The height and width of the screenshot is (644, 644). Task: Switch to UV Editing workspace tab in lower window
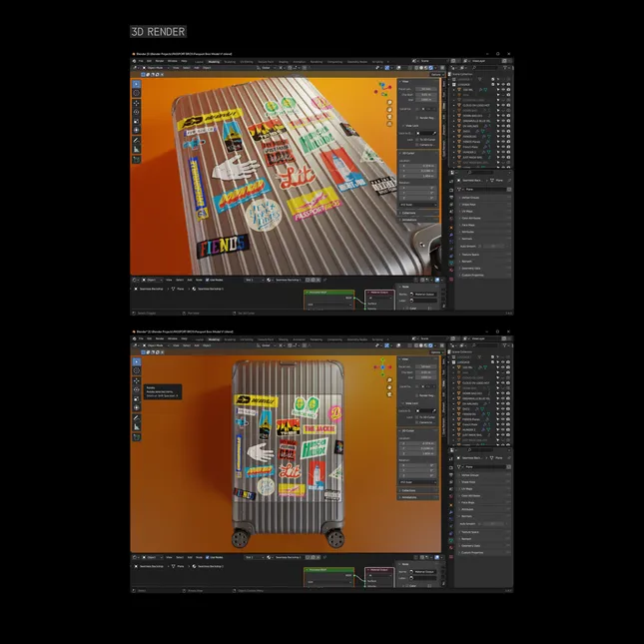[x=247, y=339]
